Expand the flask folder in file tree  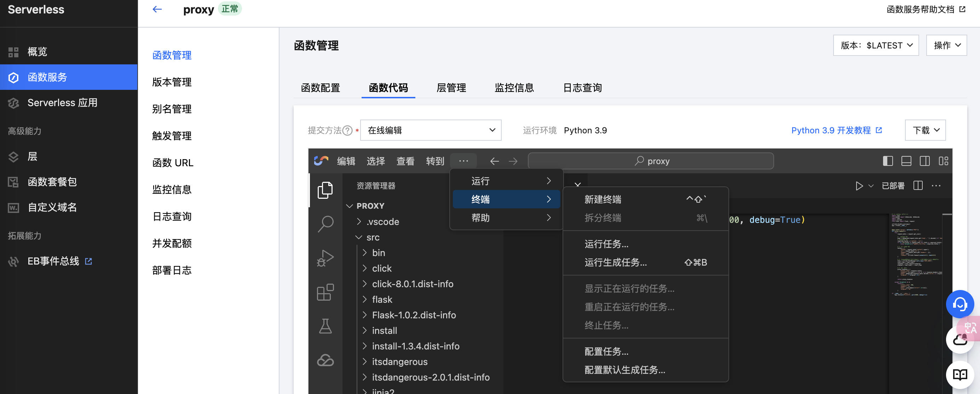coord(382,299)
